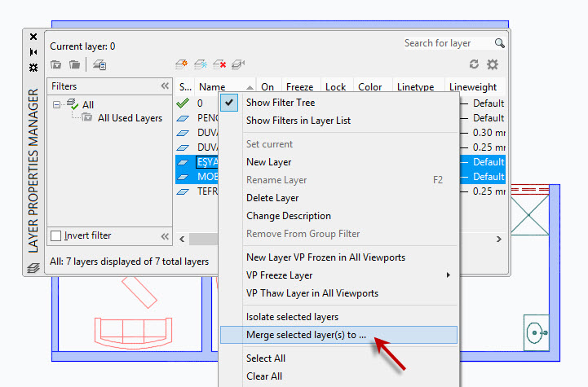Click Show Filters in Layer List
The width and height of the screenshot is (588, 387).
point(298,121)
